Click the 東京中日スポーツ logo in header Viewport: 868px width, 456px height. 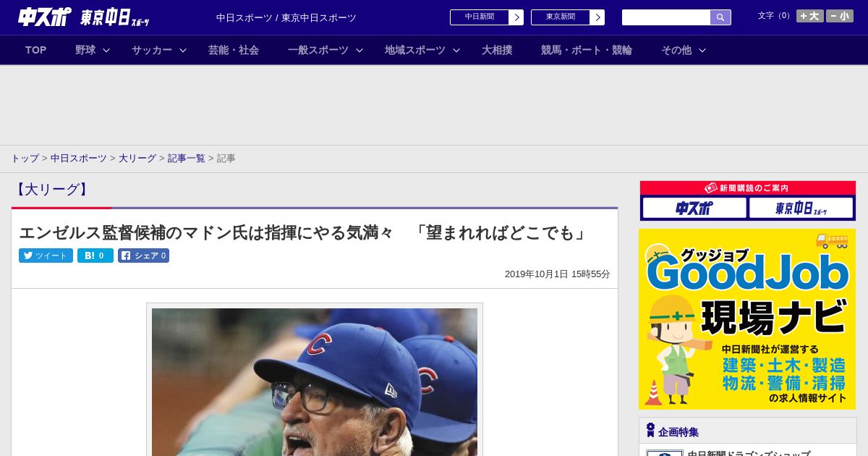tap(115, 17)
